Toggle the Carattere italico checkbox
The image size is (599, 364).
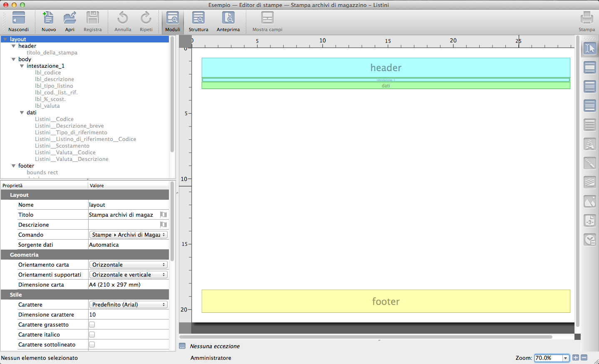point(92,334)
